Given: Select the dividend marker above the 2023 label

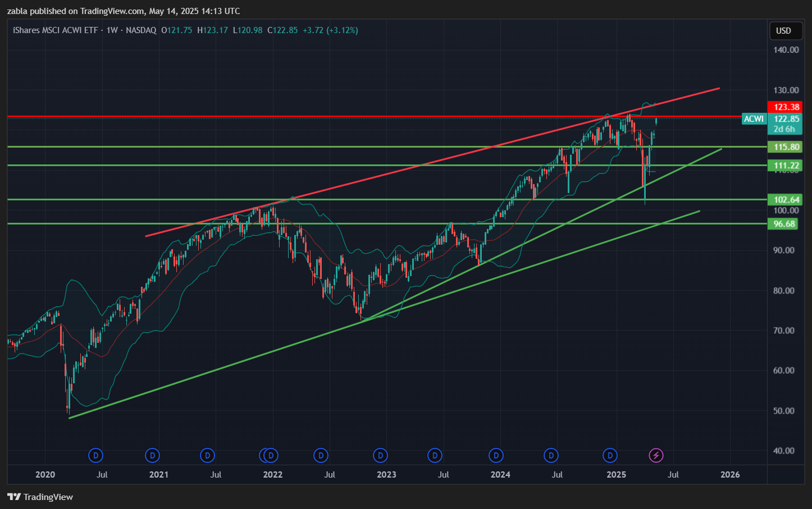Looking at the screenshot, I should coord(380,455).
